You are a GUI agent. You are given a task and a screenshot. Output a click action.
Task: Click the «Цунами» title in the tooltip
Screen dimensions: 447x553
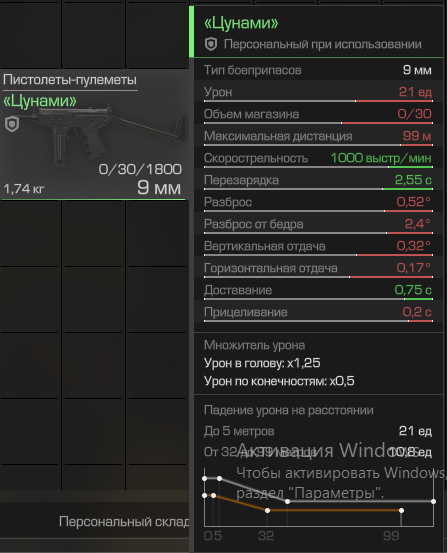[241, 23]
